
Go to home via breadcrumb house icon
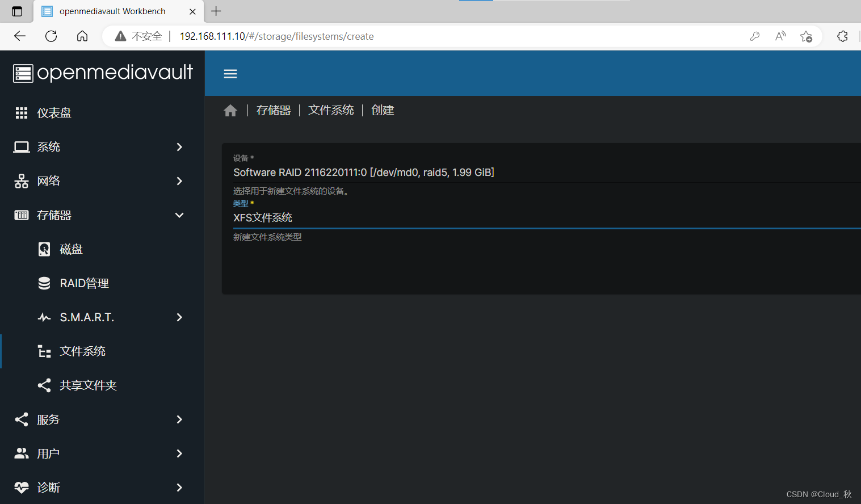(230, 111)
